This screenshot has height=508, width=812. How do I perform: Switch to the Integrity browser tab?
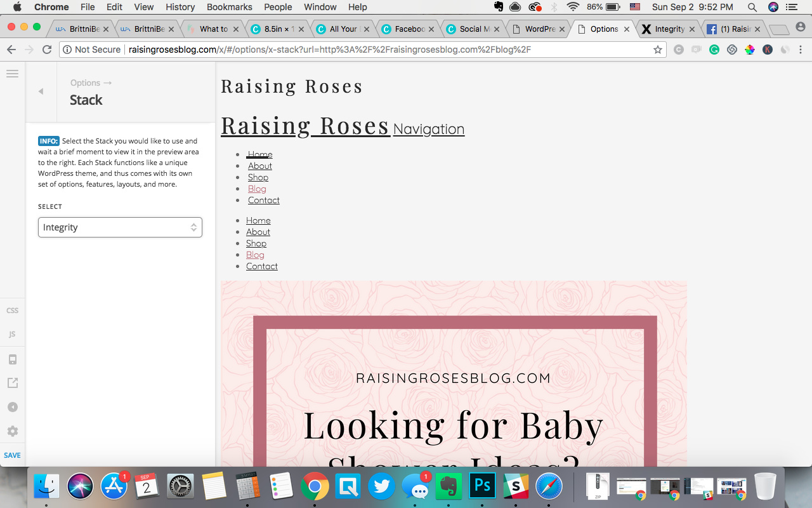[669, 29]
